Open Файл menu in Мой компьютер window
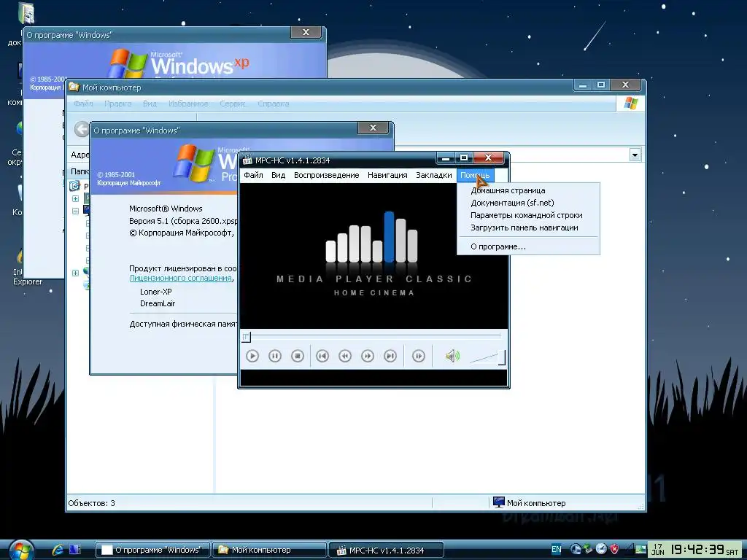 click(83, 104)
